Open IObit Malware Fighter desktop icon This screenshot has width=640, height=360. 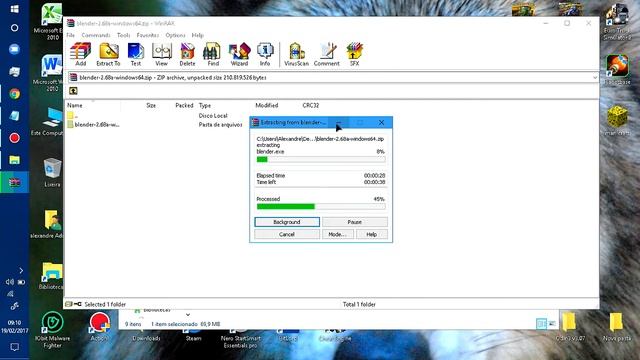tap(52, 329)
